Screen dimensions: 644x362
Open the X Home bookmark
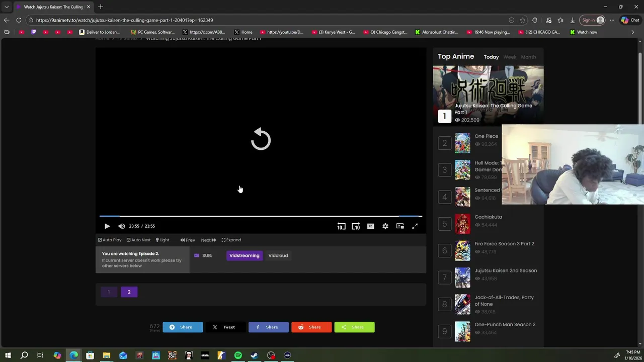243,32
